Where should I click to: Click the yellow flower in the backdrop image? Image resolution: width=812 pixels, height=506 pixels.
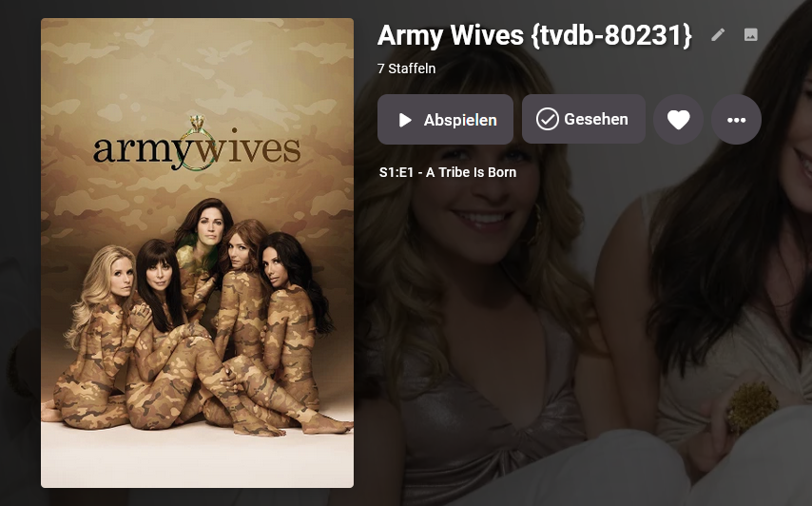click(752, 408)
